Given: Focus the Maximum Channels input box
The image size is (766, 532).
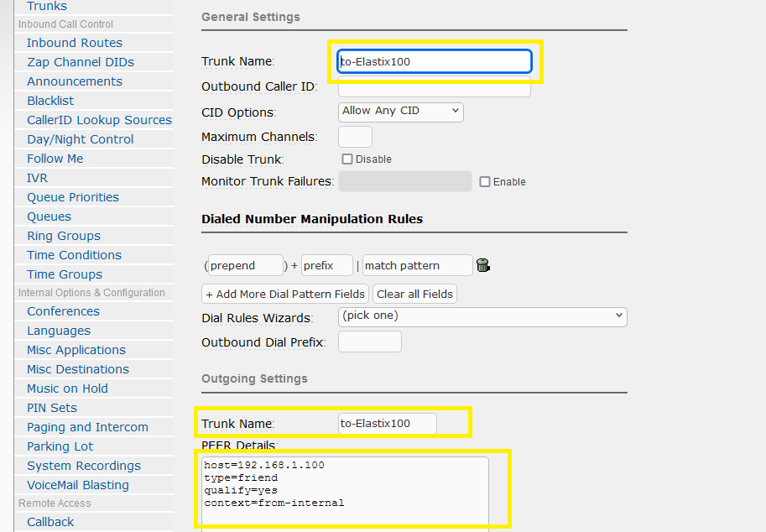Looking at the screenshot, I should [x=355, y=137].
